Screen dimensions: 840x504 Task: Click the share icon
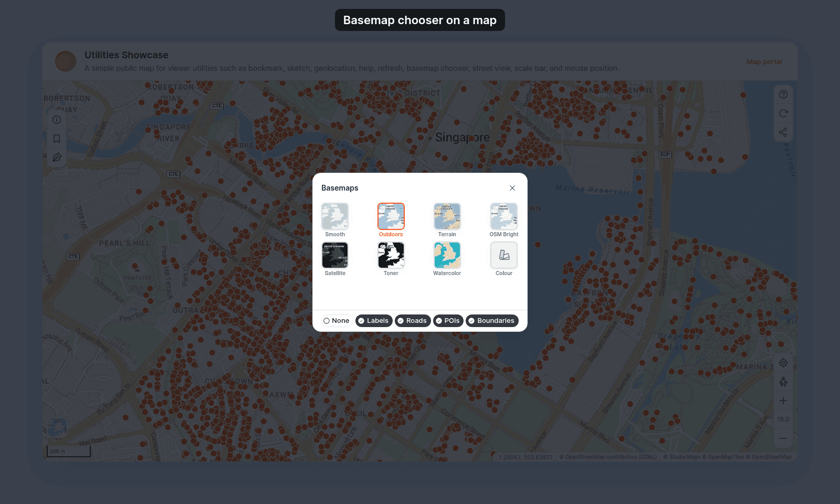click(783, 132)
